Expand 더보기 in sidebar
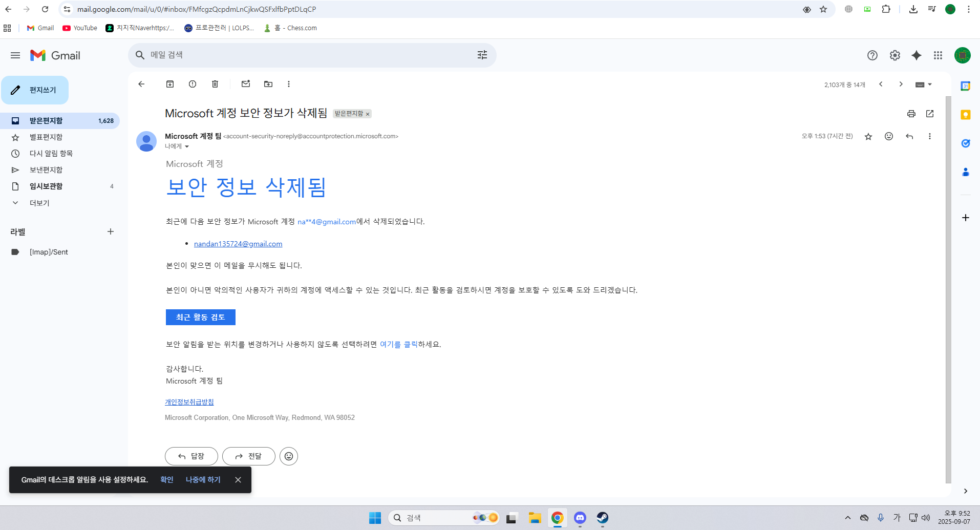The image size is (980, 530). (x=39, y=203)
